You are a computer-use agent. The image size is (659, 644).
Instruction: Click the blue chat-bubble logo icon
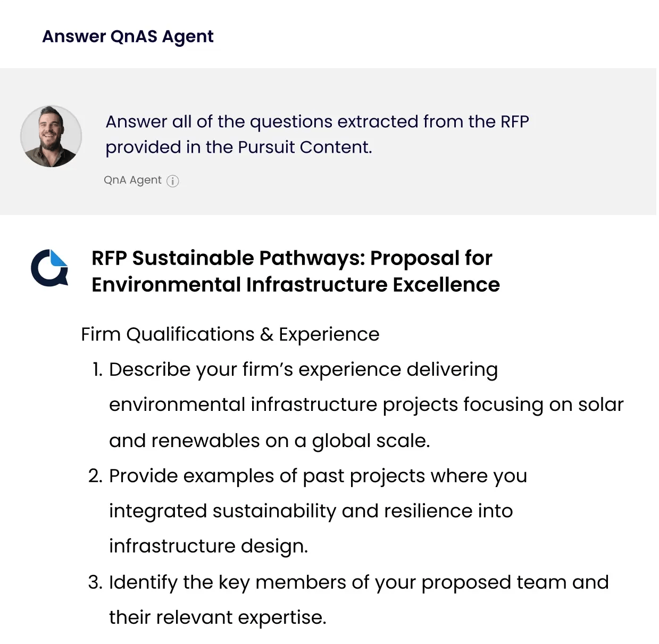tap(49, 267)
